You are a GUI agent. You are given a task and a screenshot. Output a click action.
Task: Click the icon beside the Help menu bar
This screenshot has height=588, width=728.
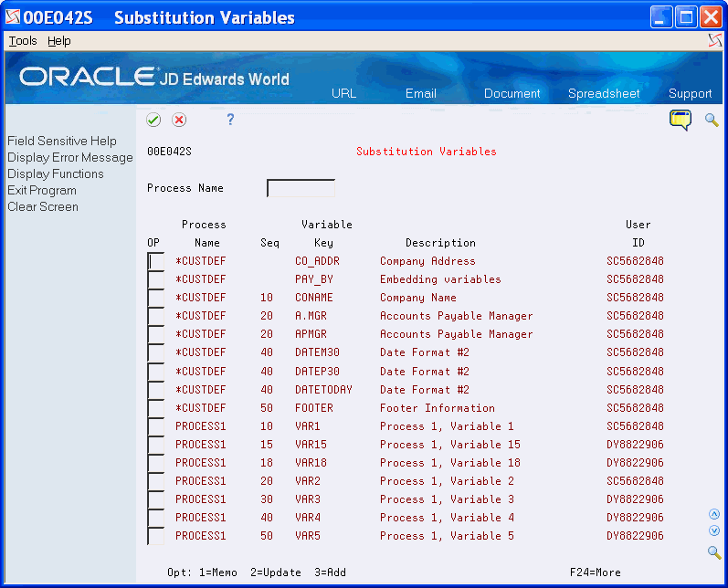tap(714, 41)
